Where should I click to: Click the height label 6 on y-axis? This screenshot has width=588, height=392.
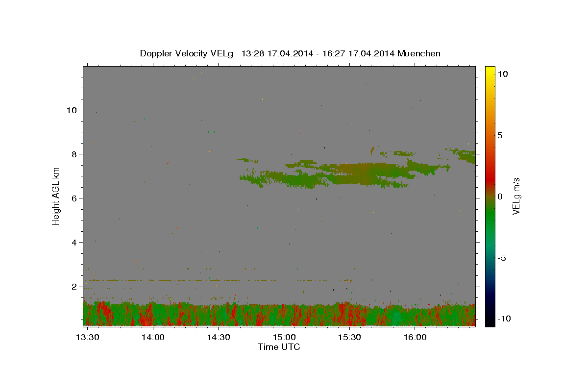click(x=74, y=198)
